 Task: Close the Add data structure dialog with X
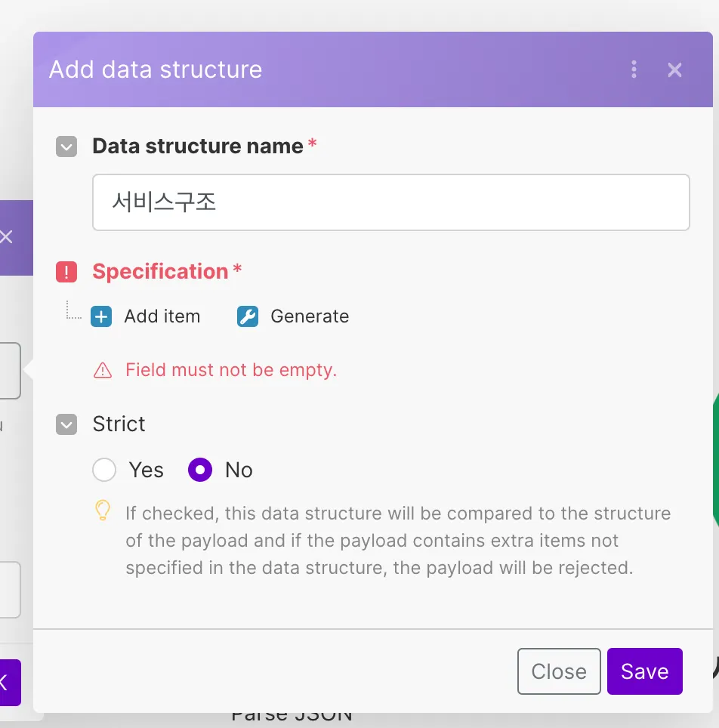click(x=674, y=70)
